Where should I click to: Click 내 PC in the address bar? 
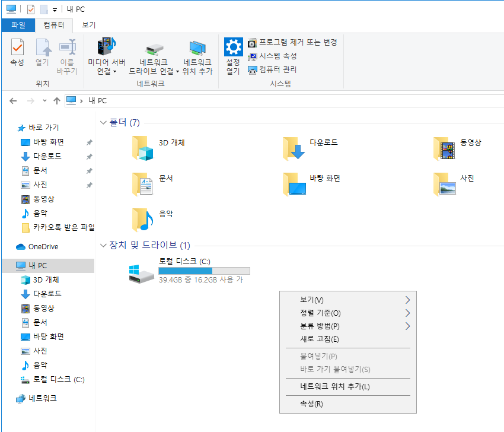coord(98,101)
